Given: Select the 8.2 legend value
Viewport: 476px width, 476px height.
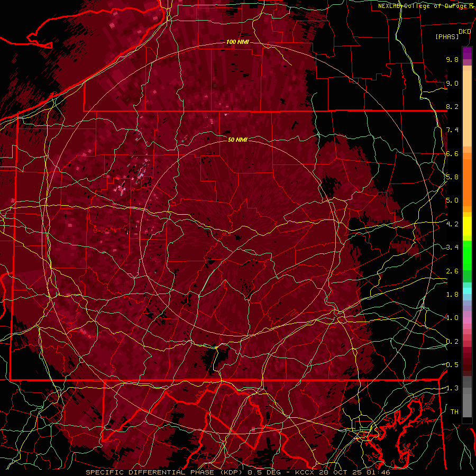Looking at the screenshot, I should click(452, 106).
